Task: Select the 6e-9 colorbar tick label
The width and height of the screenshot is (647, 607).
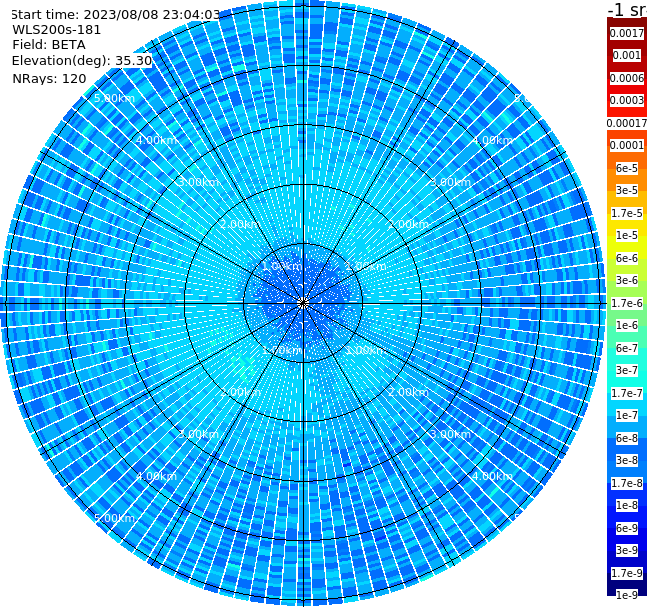Action: pos(627,528)
